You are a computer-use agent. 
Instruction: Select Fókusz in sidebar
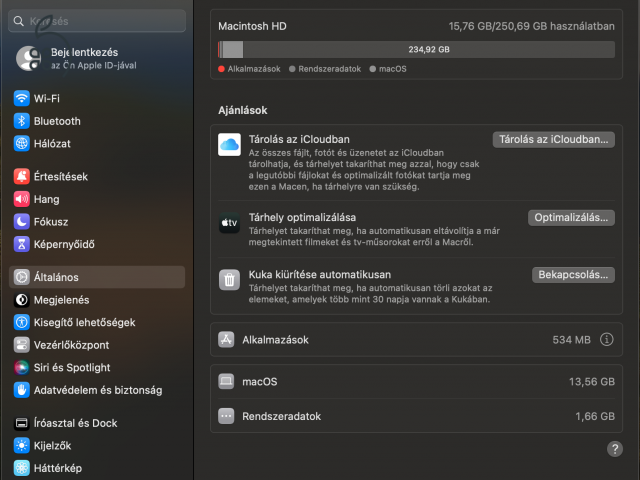click(x=51, y=222)
